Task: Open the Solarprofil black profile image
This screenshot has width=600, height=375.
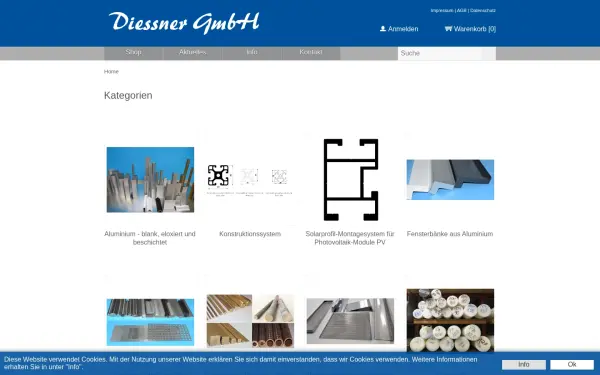Action: [351, 179]
